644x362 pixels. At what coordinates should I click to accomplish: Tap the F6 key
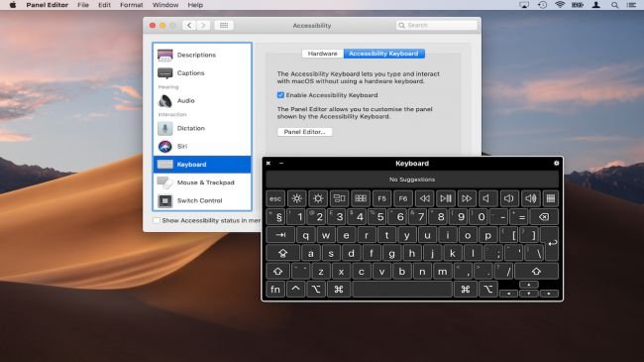click(x=403, y=198)
